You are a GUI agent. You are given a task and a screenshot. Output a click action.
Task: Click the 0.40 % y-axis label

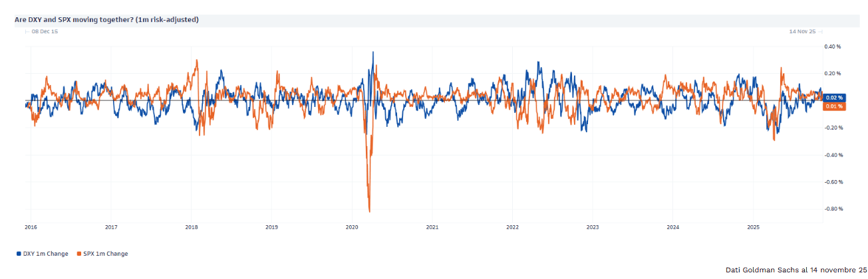[x=833, y=46]
